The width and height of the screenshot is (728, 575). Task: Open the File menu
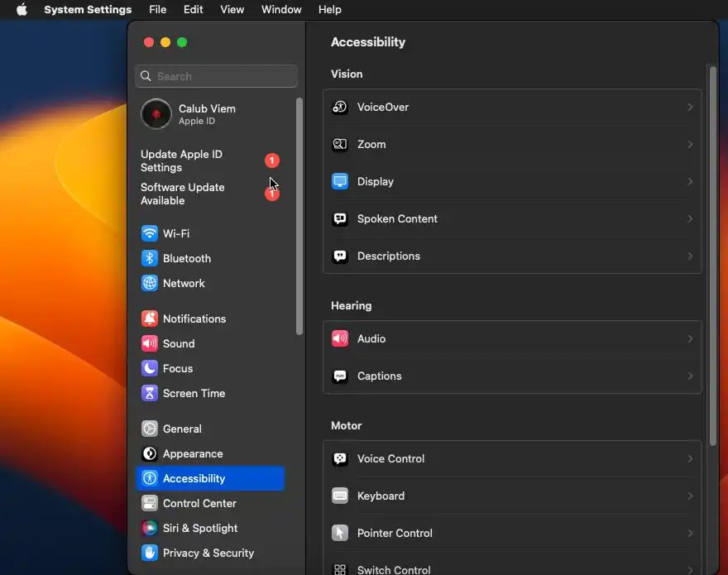click(x=157, y=9)
